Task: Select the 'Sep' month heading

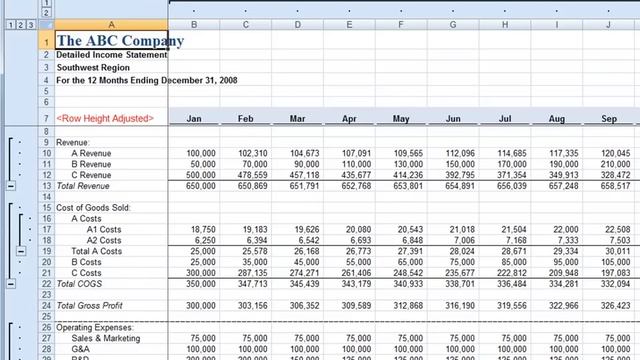Action: click(x=609, y=118)
